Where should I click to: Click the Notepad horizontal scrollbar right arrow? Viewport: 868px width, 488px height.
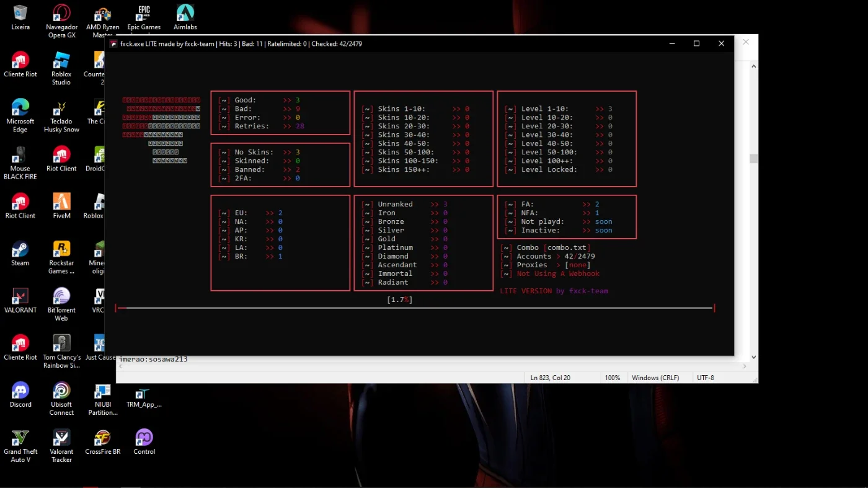click(744, 366)
